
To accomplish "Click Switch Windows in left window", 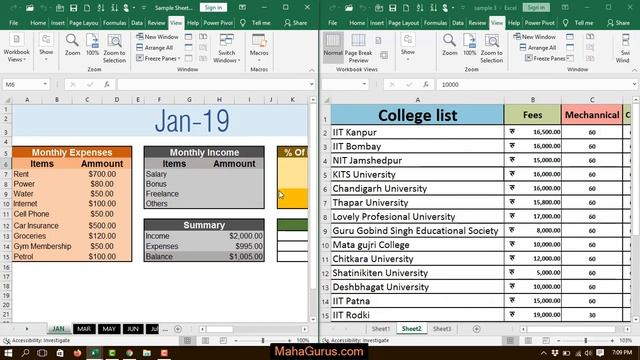I will click(x=227, y=48).
